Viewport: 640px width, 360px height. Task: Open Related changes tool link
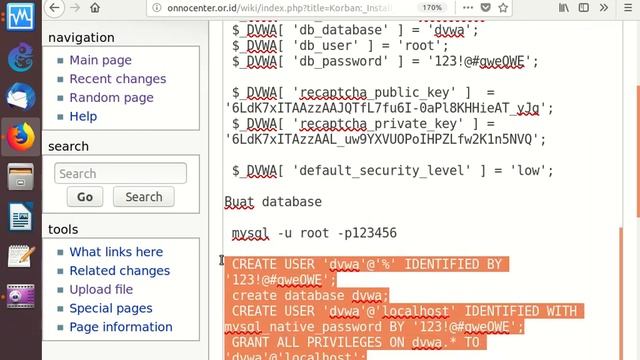tap(120, 271)
